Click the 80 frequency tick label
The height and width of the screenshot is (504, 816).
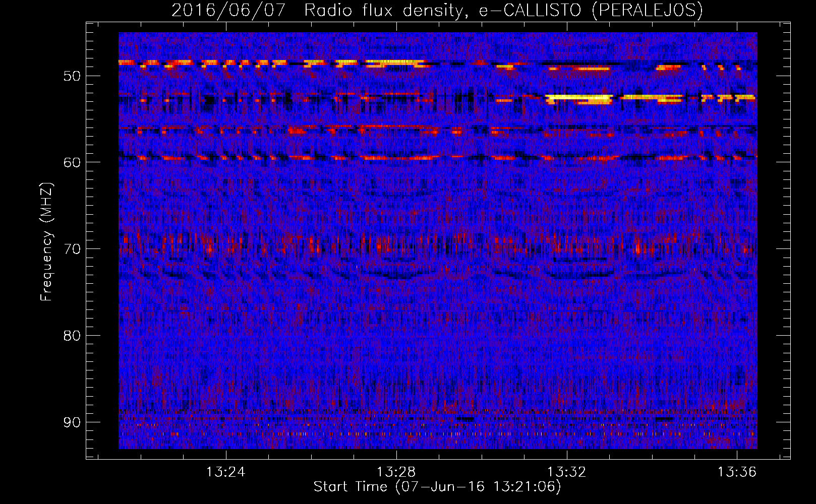coord(72,336)
